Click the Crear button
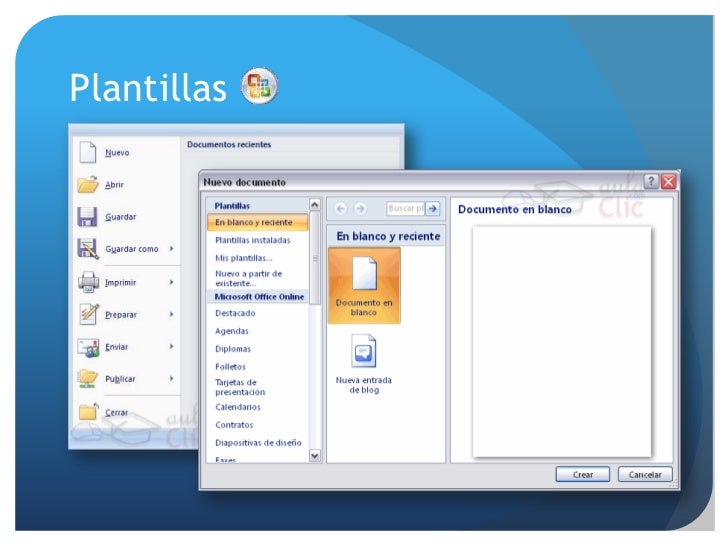The width and height of the screenshot is (728, 546). click(x=583, y=474)
